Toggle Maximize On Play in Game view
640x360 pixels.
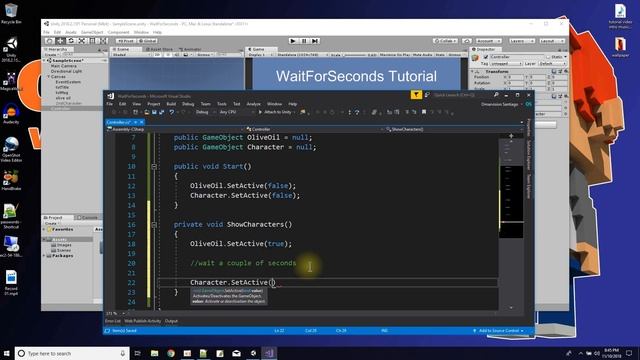(x=395, y=54)
